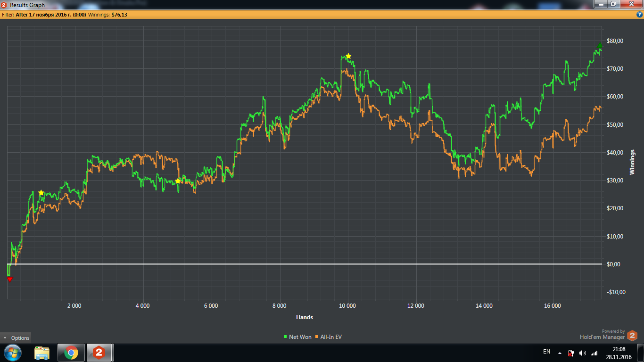Show hidden tray icons arrow
644x362 pixels.
[560, 353]
